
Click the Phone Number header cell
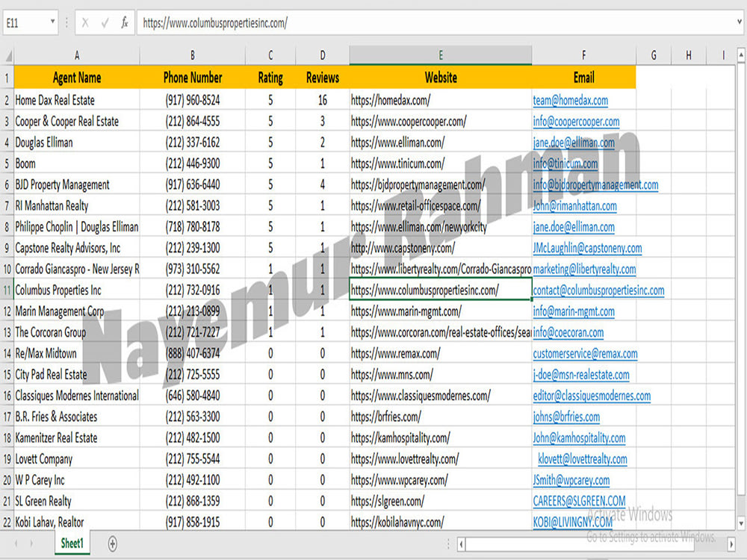click(193, 78)
